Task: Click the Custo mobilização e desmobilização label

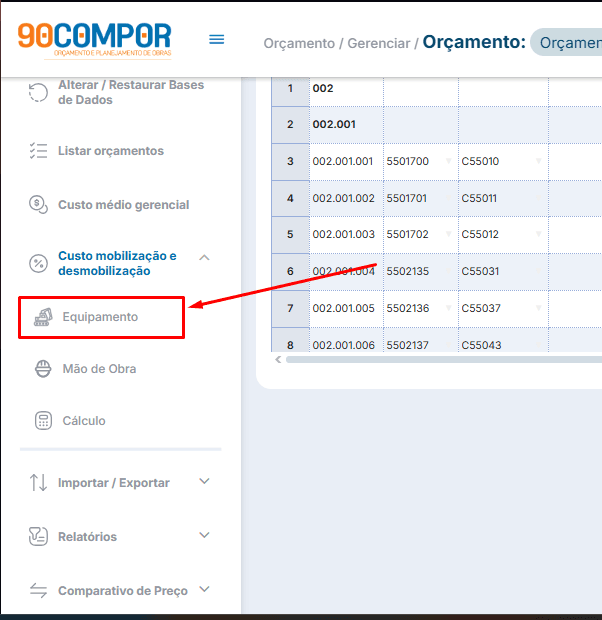Action: pos(117,263)
